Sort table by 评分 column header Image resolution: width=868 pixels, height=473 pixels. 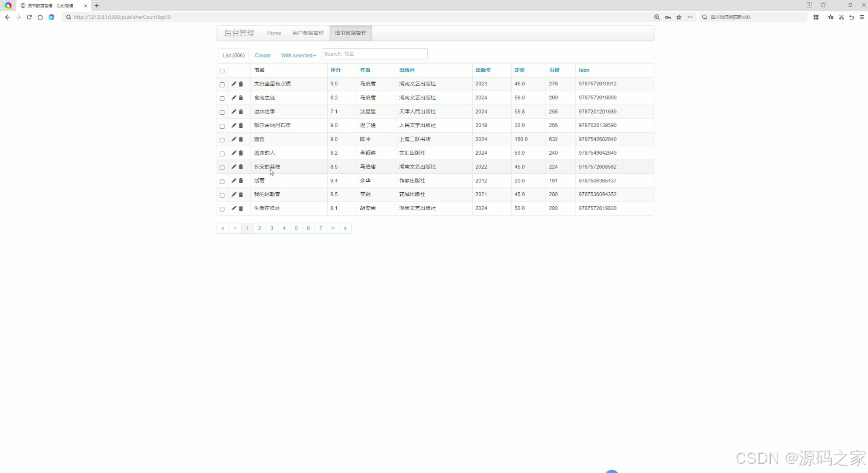(335, 70)
